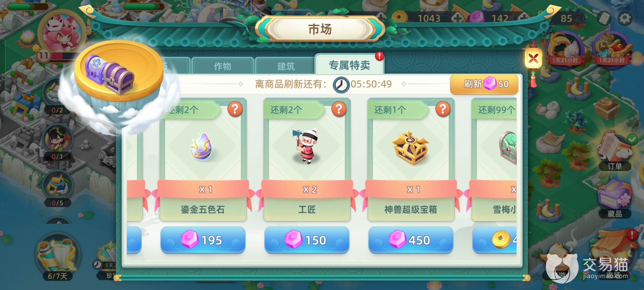This screenshot has height=290, width=644.
Task: Select the golden beast chest thumbnail
Action: point(411,148)
